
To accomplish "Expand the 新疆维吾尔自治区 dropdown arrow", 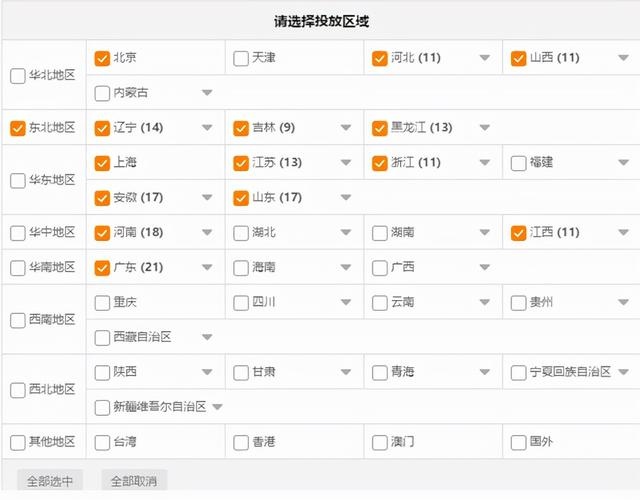I will pos(217,407).
